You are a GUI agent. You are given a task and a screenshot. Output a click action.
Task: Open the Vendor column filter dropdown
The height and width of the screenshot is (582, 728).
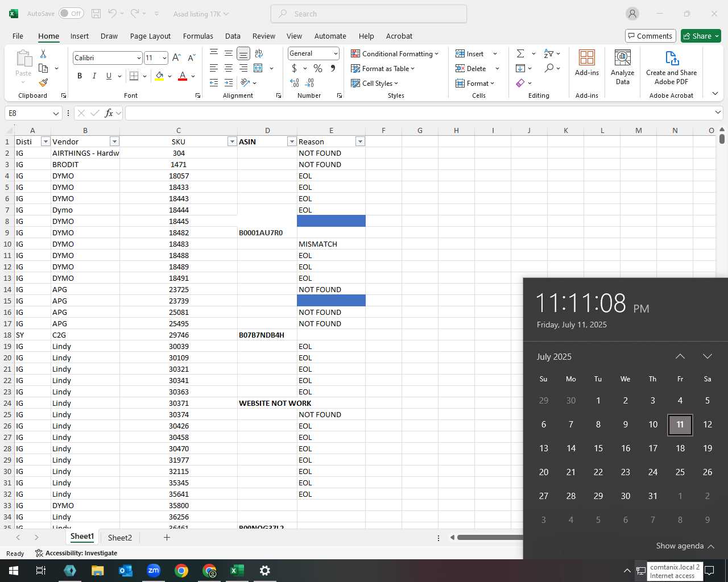[114, 142]
